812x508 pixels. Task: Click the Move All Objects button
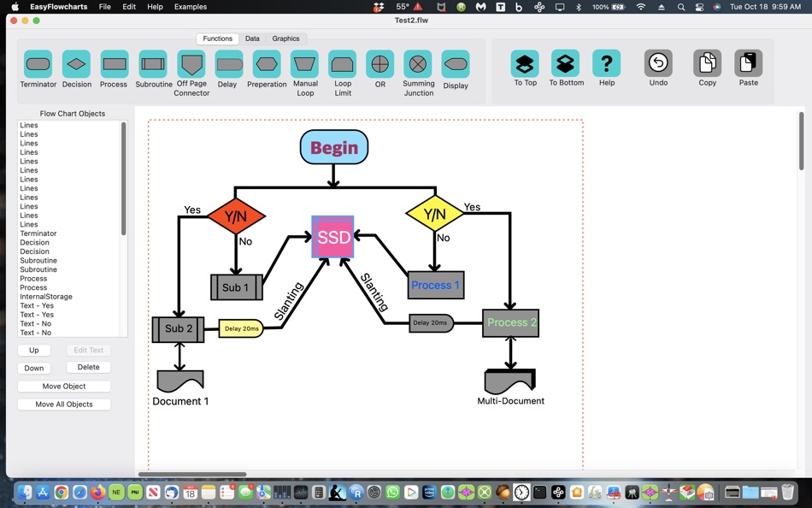(x=64, y=405)
